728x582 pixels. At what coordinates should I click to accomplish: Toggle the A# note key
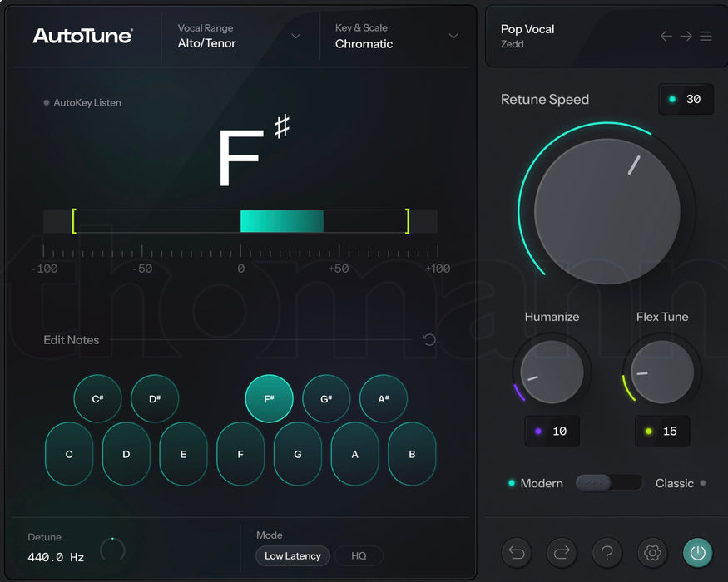click(x=384, y=399)
